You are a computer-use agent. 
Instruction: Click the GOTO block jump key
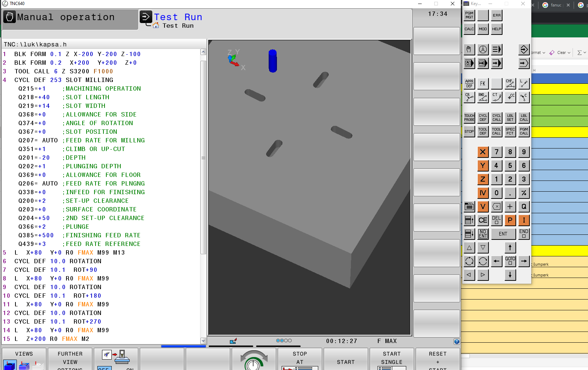tap(510, 261)
